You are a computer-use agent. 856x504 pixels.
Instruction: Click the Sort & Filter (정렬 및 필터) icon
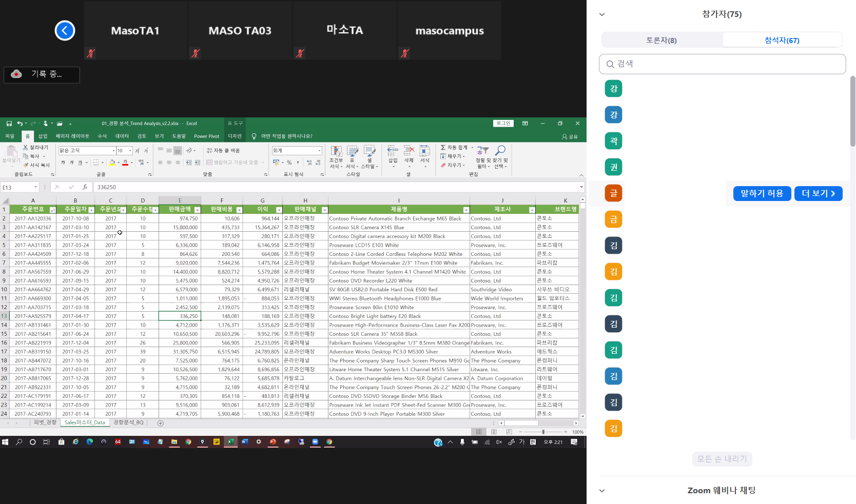tap(483, 151)
